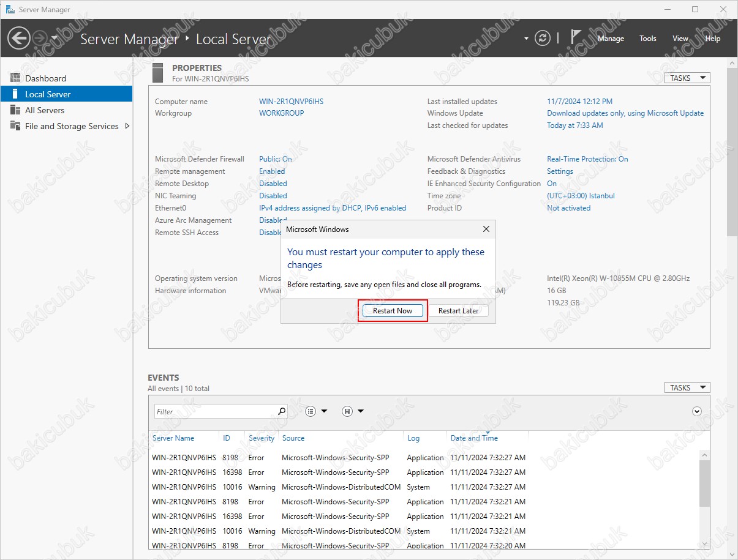Sort events by ID column
This screenshot has height=560, width=738.
coord(227,438)
